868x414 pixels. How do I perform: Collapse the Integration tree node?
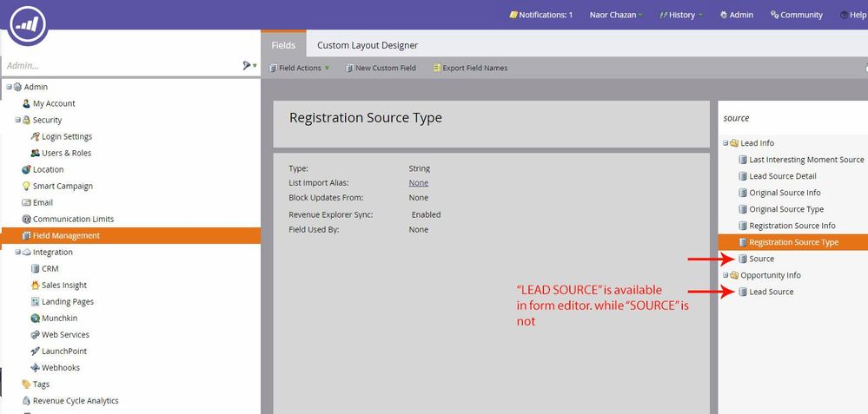[x=17, y=253]
